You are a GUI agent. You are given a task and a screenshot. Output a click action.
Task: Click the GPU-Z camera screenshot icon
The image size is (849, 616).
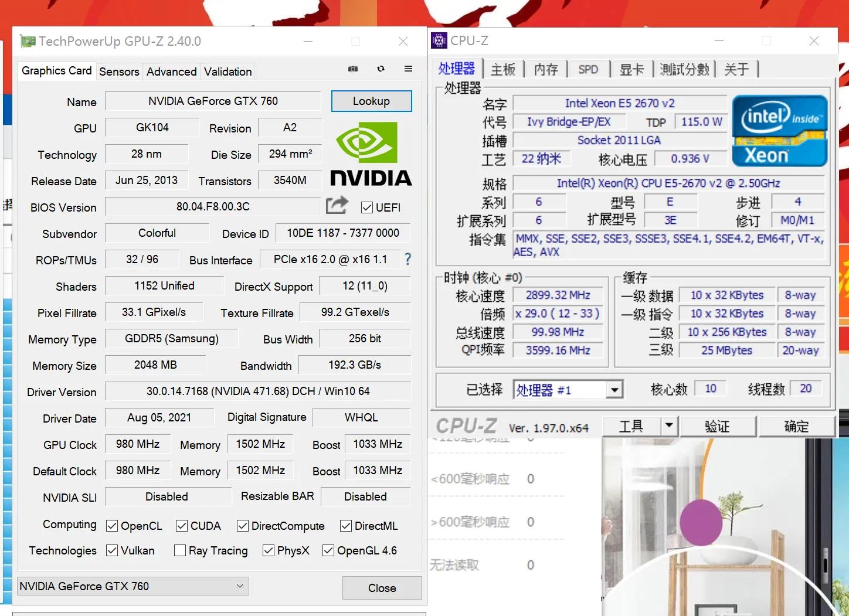tap(353, 69)
